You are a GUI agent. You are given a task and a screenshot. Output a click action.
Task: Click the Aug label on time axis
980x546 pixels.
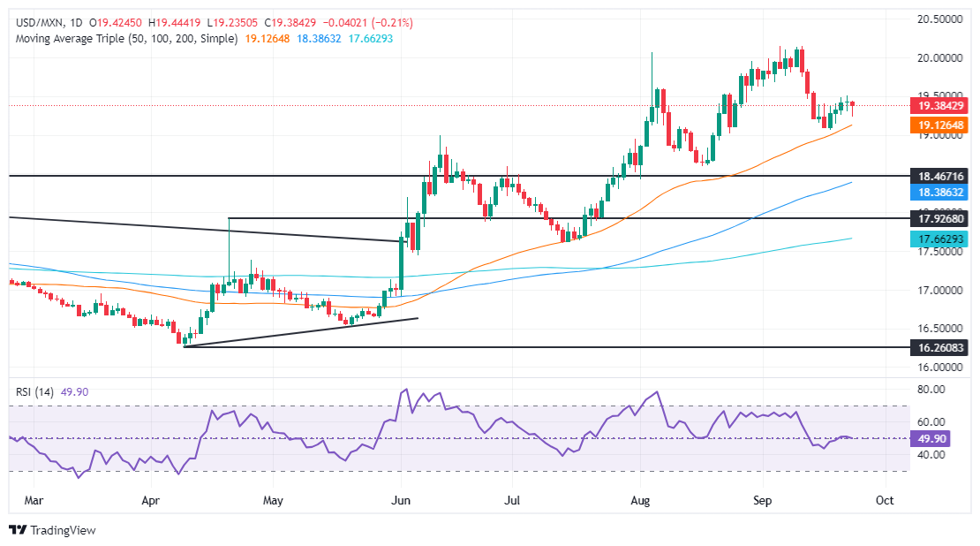point(640,500)
